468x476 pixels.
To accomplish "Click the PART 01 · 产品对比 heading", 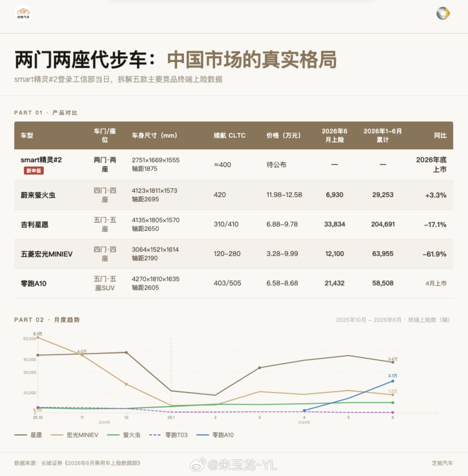I will click(x=46, y=113).
